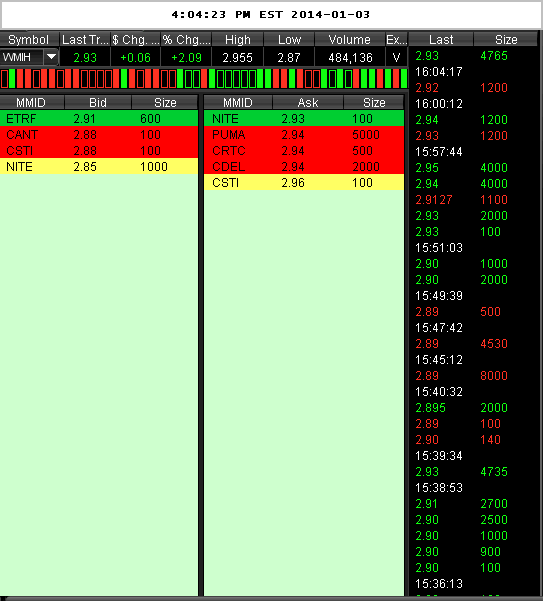
Task: Click the 2.90 trade with size 140
Action: click(458, 440)
